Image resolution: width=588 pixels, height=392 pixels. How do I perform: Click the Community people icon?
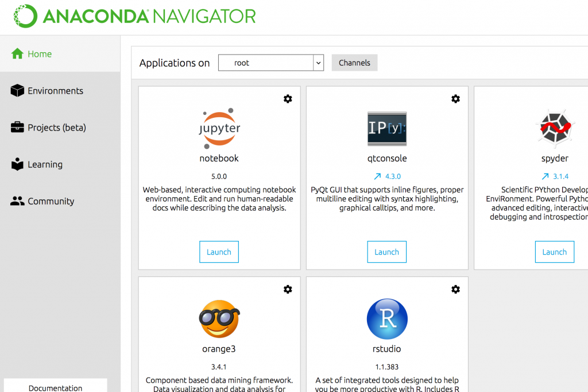pos(17,201)
